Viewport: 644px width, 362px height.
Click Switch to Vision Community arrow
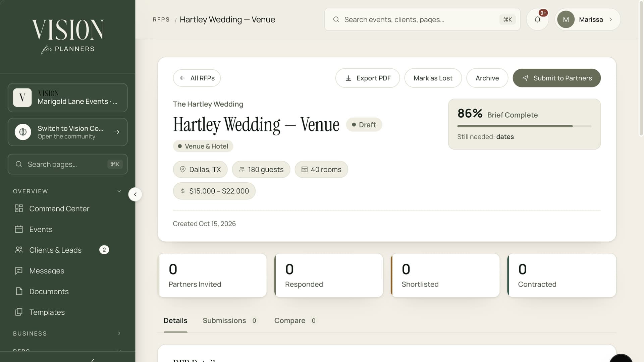117,132
